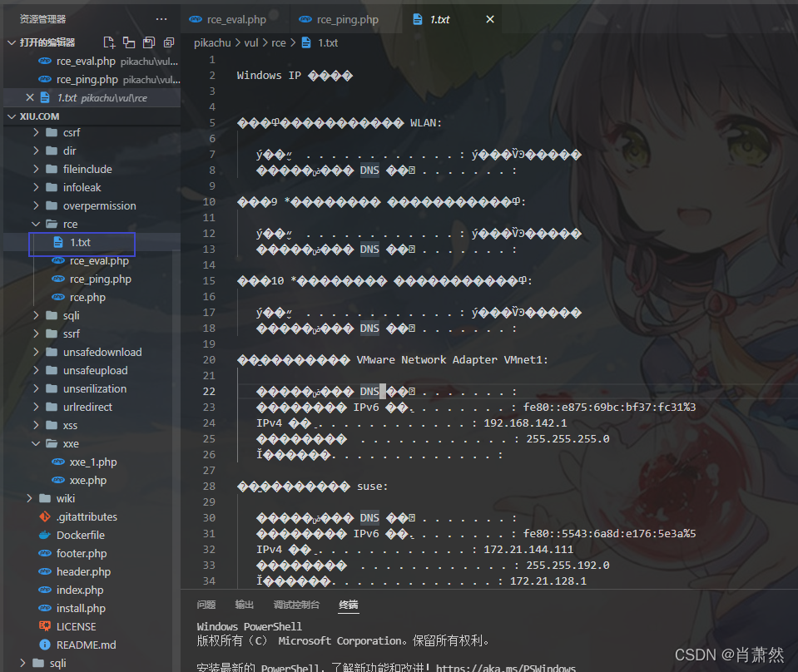798x672 pixels.
Task: Collapse the XIU.COM workspace section
Action: click(x=12, y=116)
